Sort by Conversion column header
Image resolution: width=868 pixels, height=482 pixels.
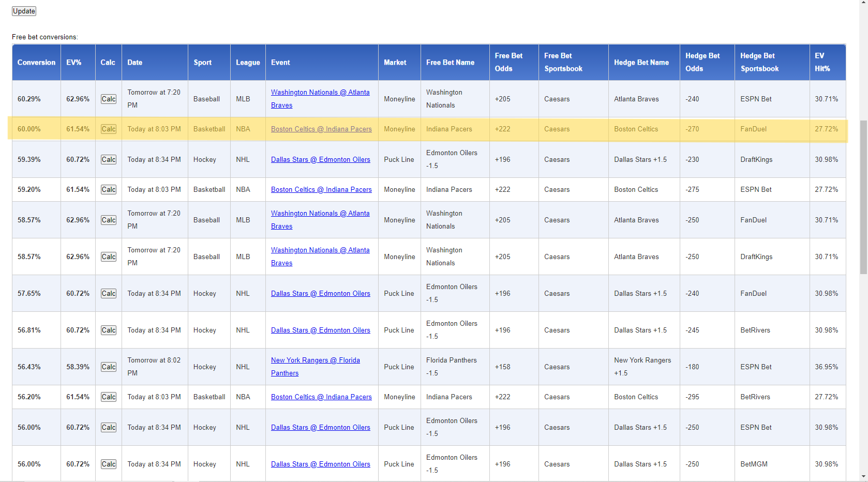(36, 62)
